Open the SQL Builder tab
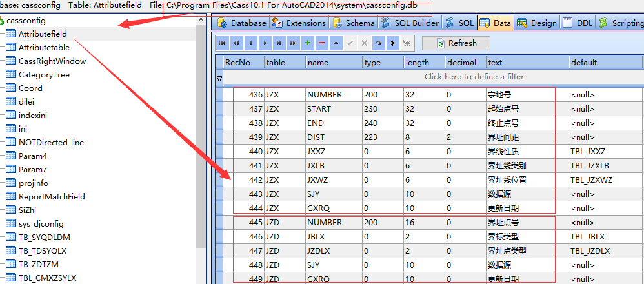The height and width of the screenshot is (284, 644). pyautogui.click(x=410, y=23)
